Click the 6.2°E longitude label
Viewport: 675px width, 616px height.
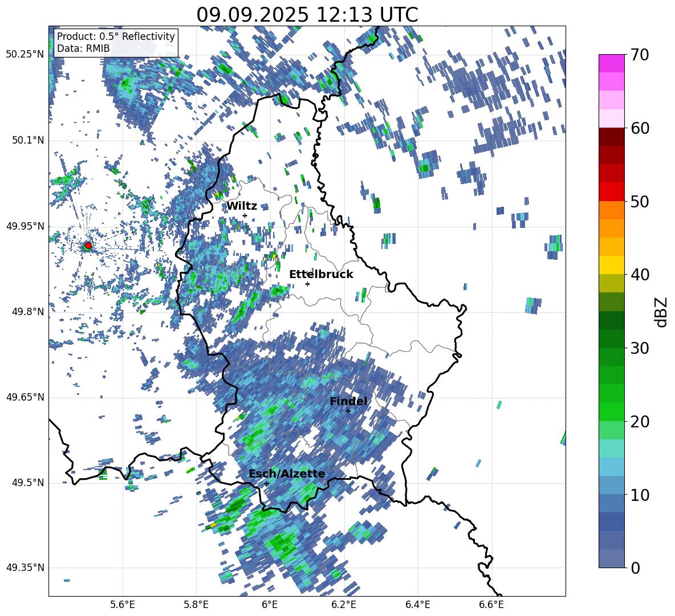[x=344, y=605]
